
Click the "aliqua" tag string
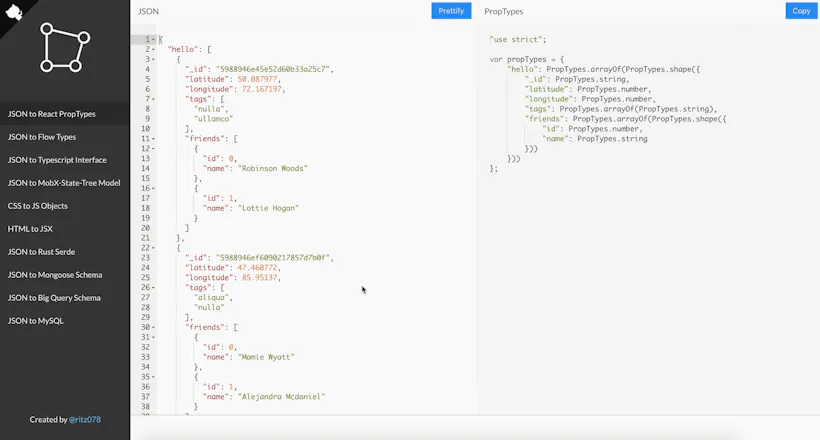tap(211, 298)
